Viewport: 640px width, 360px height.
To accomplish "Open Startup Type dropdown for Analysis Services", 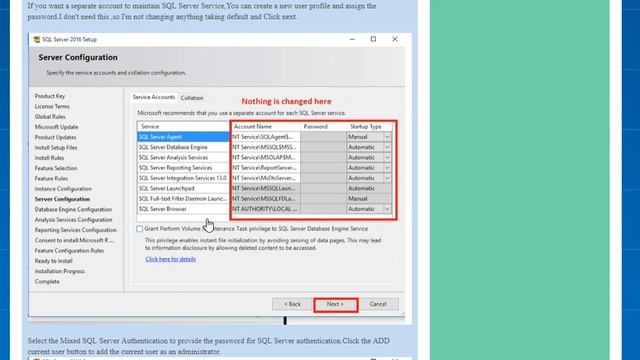I will [387, 158].
